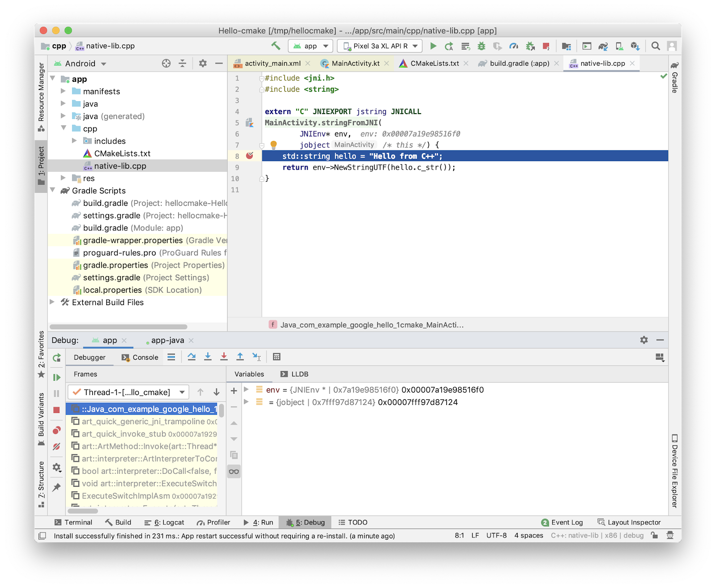Toggle the watches glasses icon in Variables
Image resolution: width=716 pixels, height=588 pixels.
point(234,471)
